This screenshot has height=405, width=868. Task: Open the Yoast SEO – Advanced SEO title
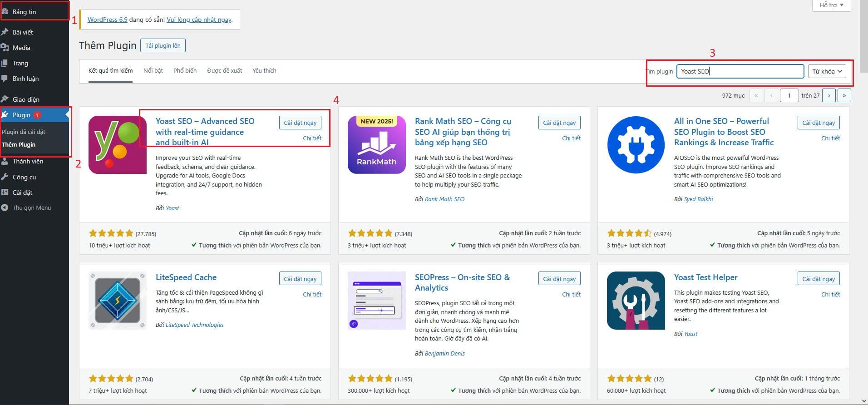click(x=205, y=132)
